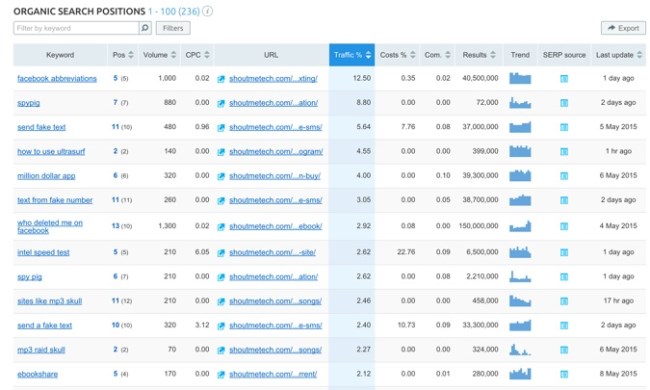Screen dimensions: 650x390
Task: Sort table by Last update column
Action: tap(639, 55)
